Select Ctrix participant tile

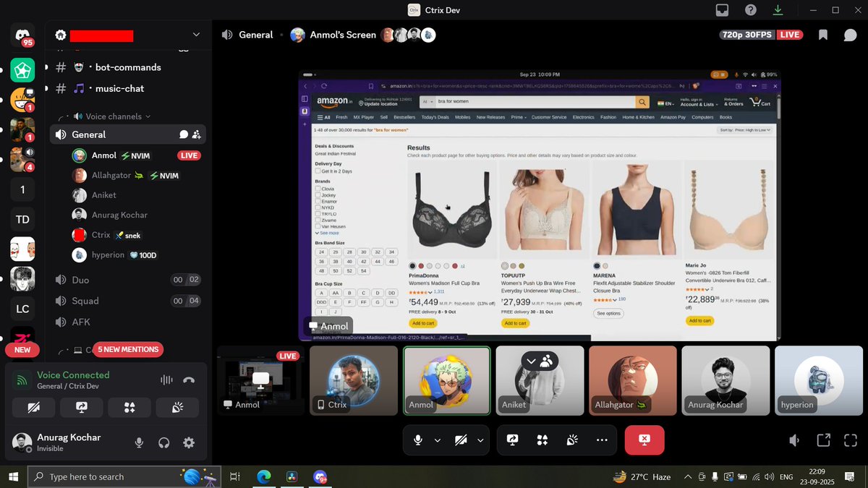point(354,380)
